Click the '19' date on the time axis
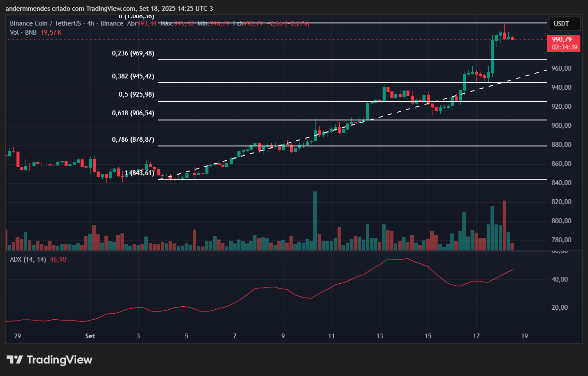 pos(525,336)
